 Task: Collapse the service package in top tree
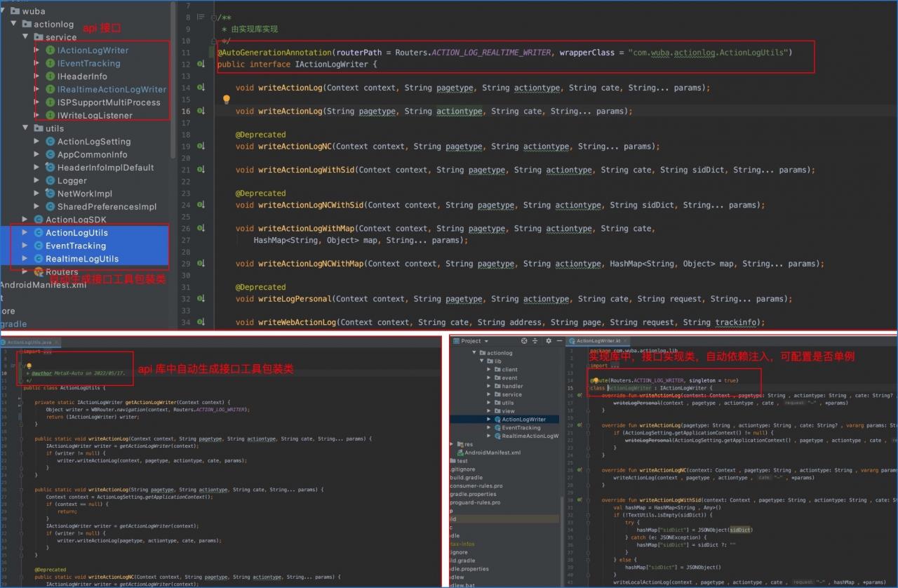click(26, 37)
